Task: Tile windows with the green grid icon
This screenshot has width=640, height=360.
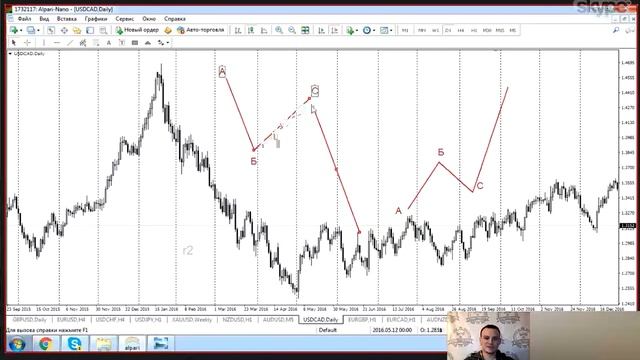Action: 305,30
